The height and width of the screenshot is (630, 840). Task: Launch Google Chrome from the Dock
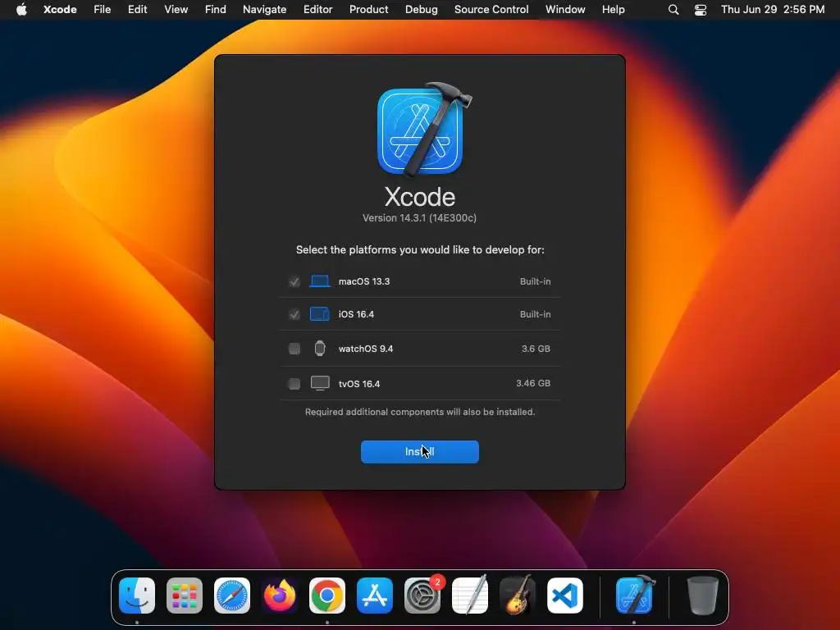[327, 596]
